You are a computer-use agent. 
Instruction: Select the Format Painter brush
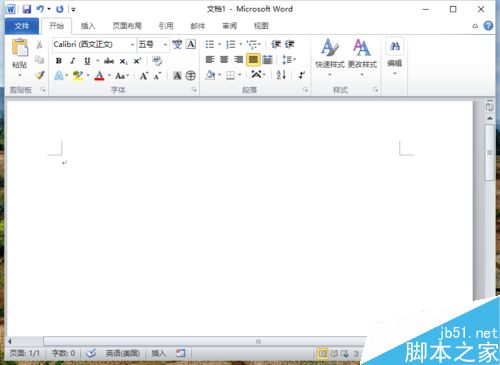tap(40, 75)
